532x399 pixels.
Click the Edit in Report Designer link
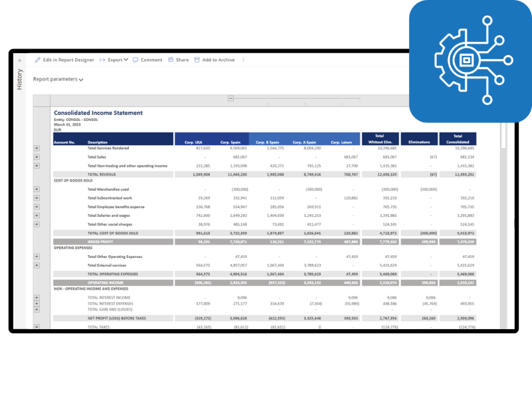click(68, 60)
